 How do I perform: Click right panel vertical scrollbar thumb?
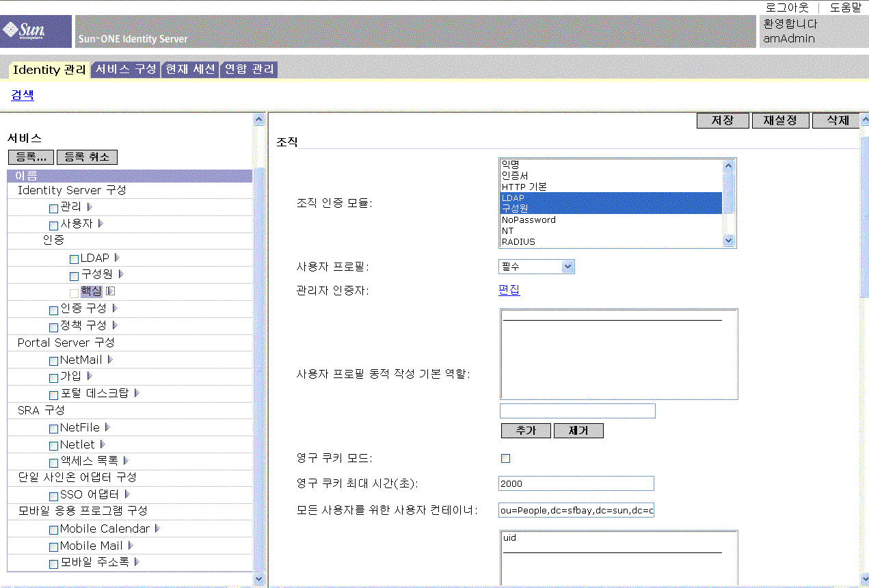pyautogui.click(x=864, y=215)
